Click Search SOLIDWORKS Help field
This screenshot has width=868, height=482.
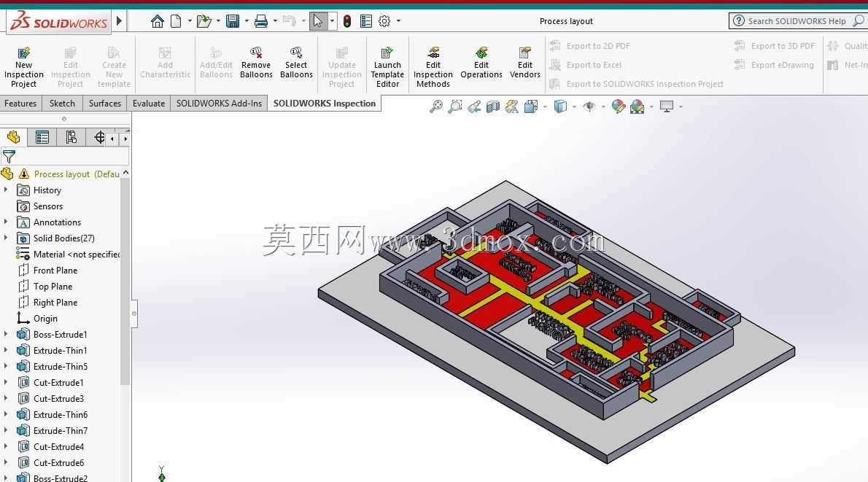pos(797,21)
